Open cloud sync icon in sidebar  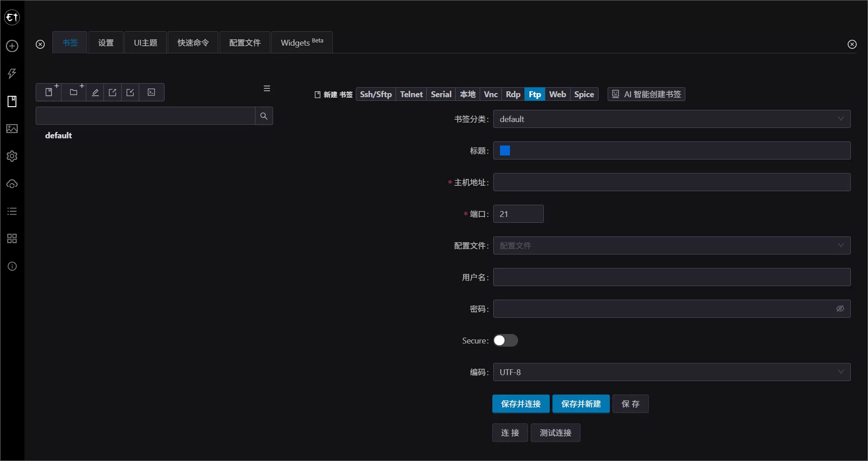tap(12, 184)
